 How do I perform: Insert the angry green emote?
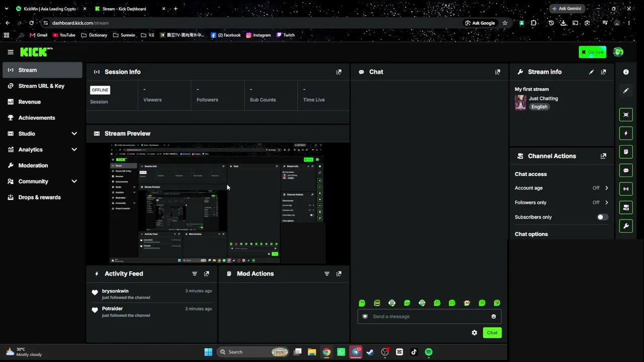(x=377, y=303)
